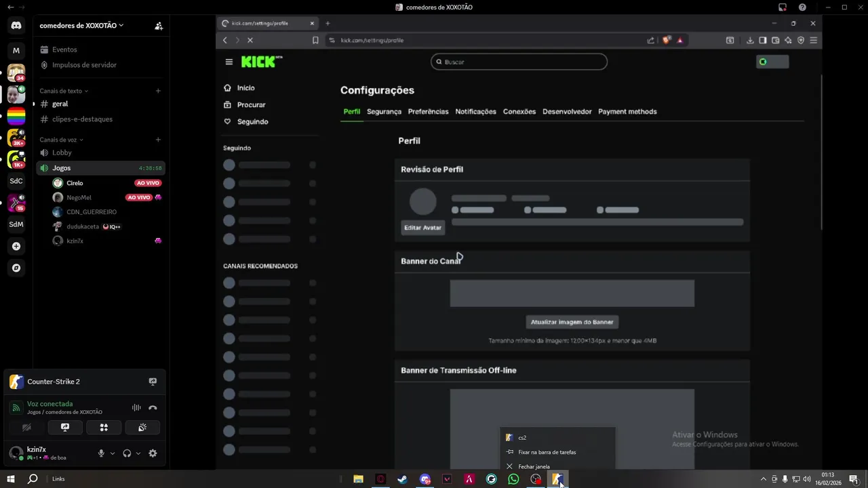Viewport: 868px width, 488px height.
Task: Toggle camera off button in voice panel
Action: tap(26, 428)
